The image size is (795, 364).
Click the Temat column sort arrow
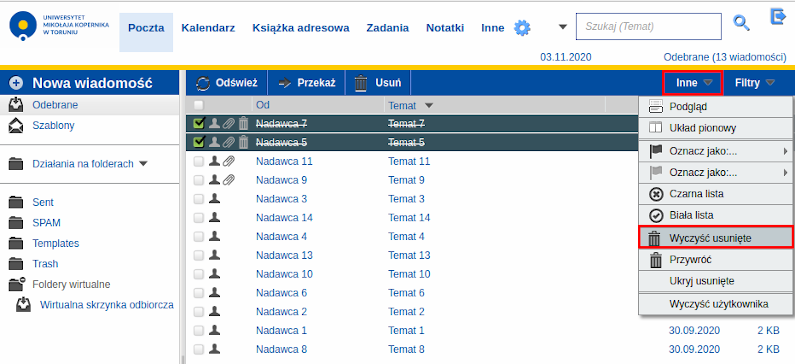point(429,106)
